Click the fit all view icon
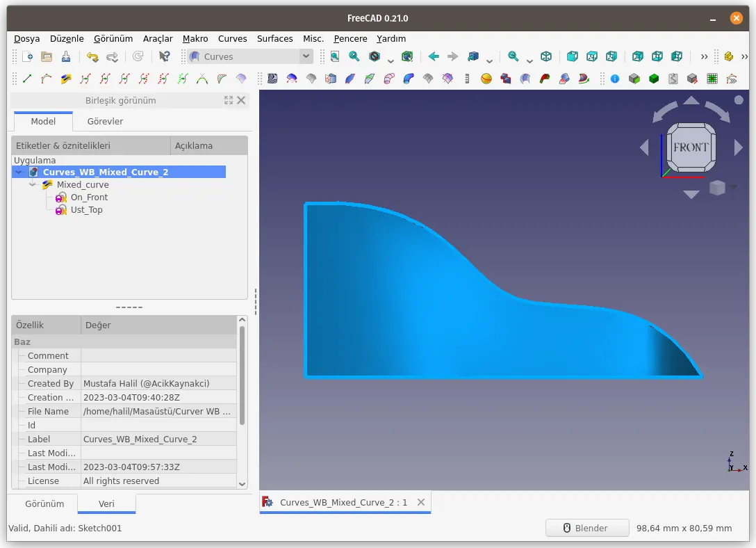 point(335,56)
